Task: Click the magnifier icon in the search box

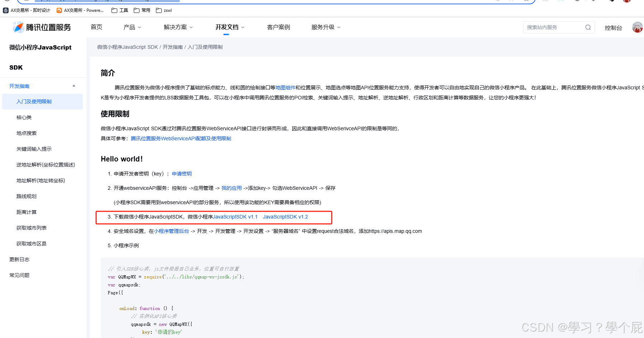Action: [x=588, y=27]
